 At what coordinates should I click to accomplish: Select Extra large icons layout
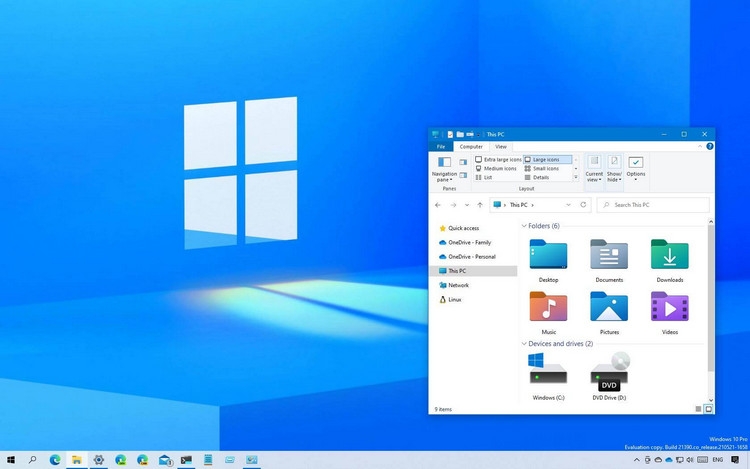click(498, 159)
